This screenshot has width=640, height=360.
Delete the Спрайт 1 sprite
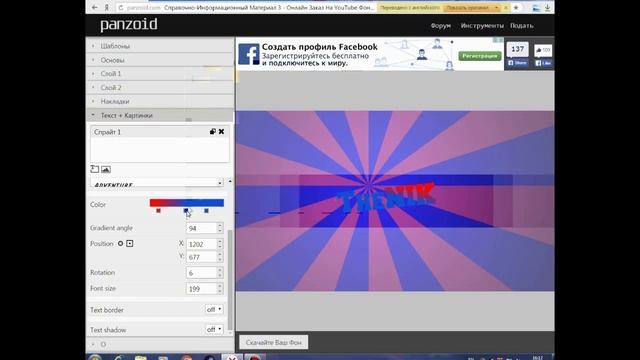pyautogui.click(x=221, y=131)
